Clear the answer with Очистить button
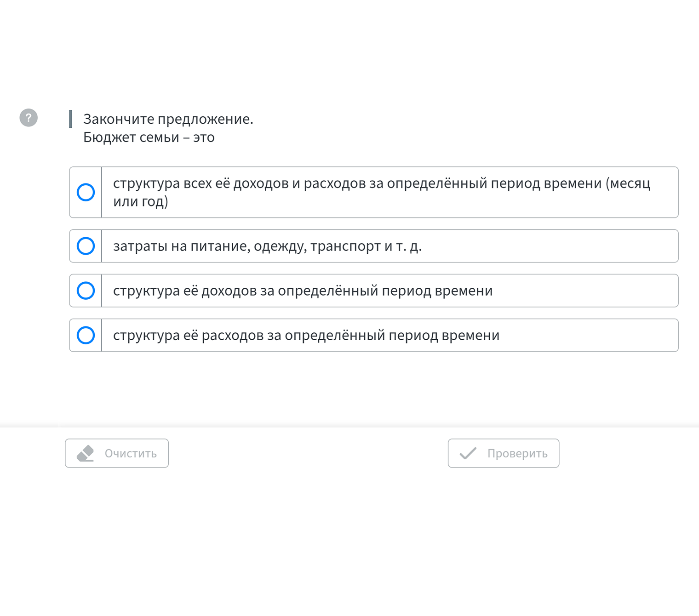699x616 pixels. click(117, 453)
